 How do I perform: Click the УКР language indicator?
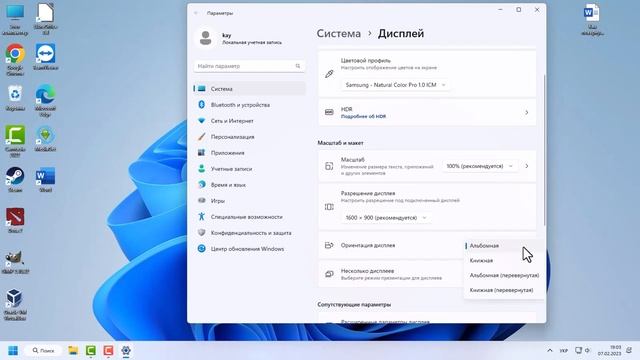[564, 351]
